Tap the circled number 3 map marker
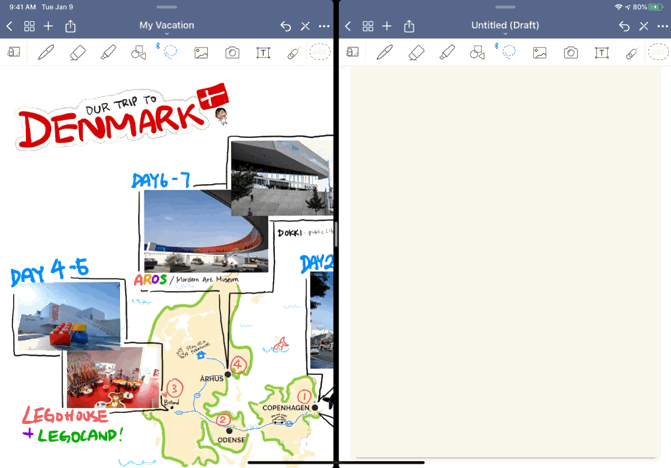 pyautogui.click(x=174, y=388)
